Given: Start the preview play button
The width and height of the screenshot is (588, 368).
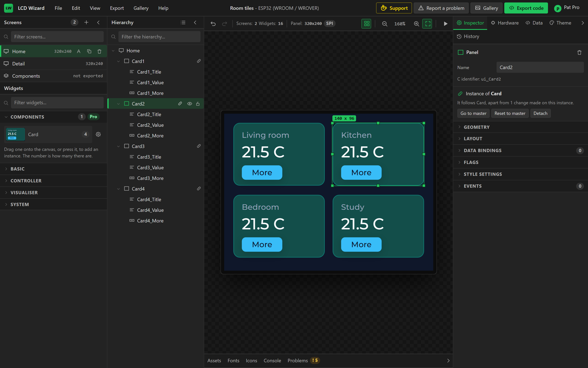Looking at the screenshot, I should coord(446,24).
